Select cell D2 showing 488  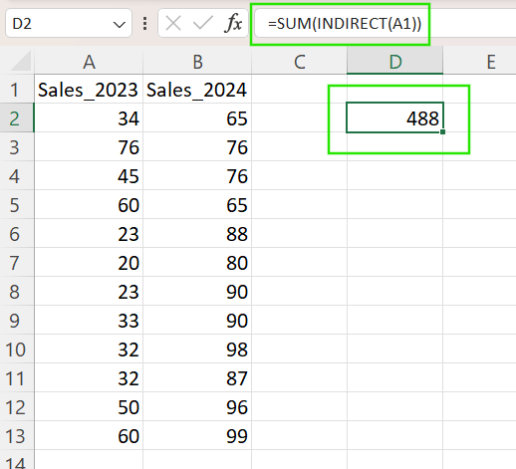click(395, 118)
